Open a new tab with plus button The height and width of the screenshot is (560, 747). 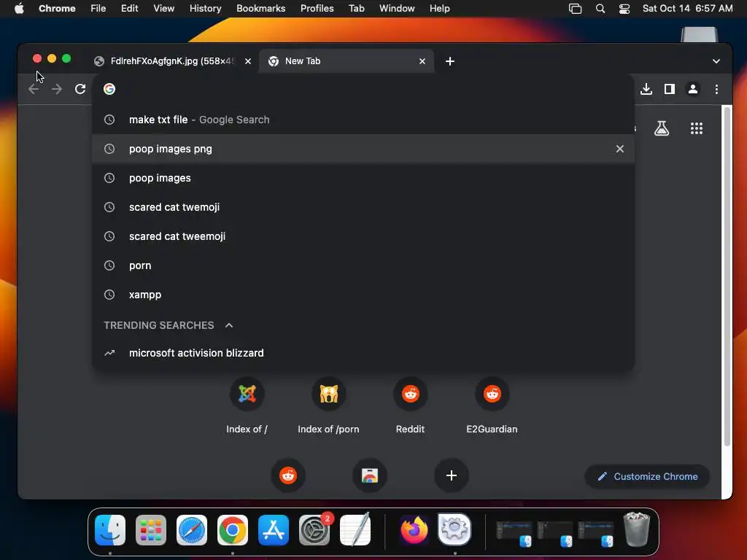point(449,61)
